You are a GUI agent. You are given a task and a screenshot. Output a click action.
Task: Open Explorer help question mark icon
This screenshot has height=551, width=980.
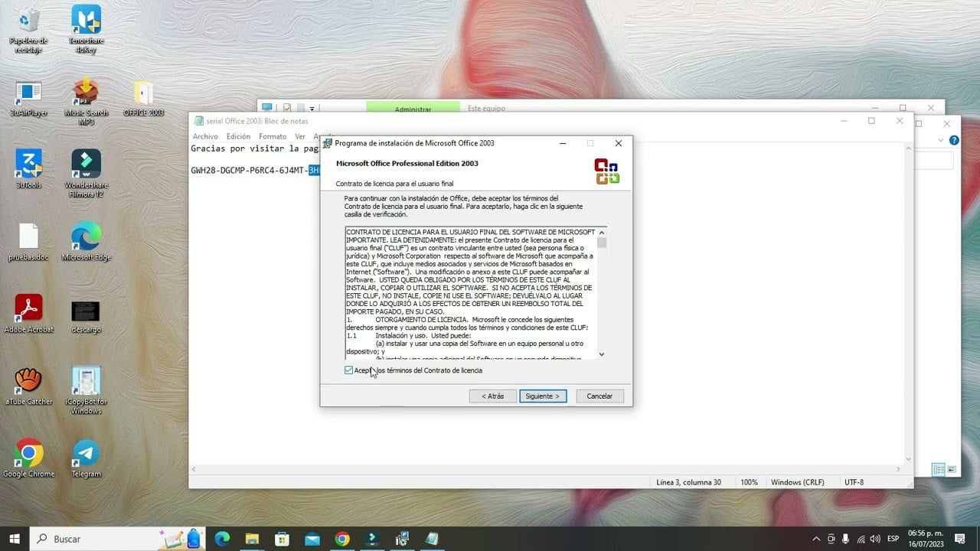tap(954, 140)
